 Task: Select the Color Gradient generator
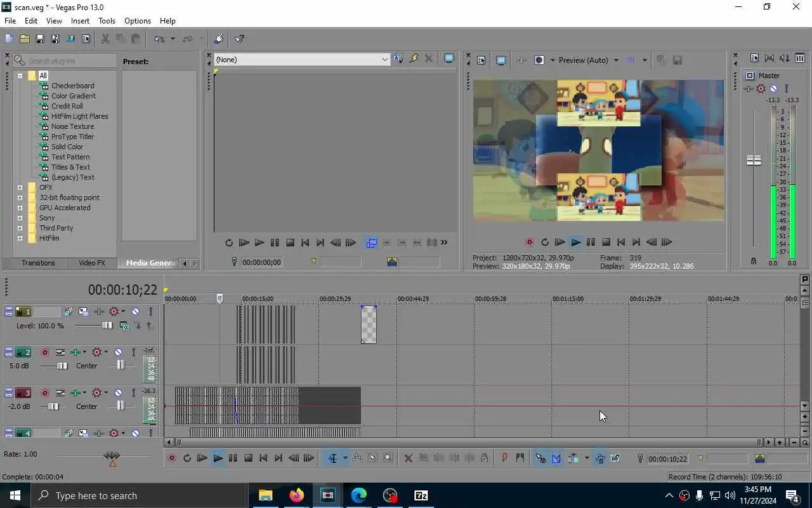click(x=74, y=96)
